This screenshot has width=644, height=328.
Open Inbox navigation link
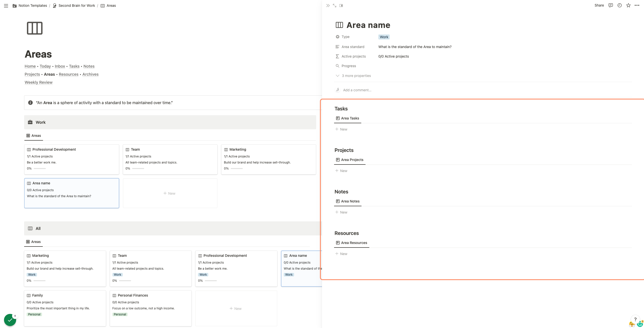(x=60, y=66)
